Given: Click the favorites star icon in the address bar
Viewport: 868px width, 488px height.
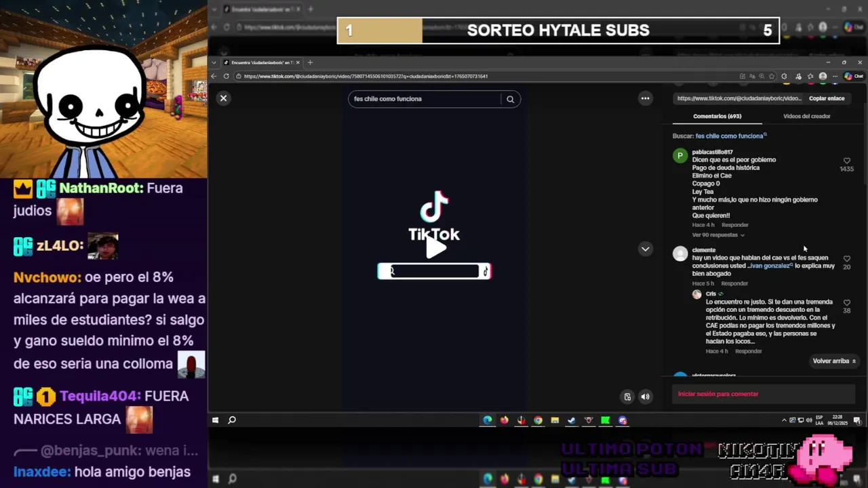Looking at the screenshot, I should click(772, 76).
